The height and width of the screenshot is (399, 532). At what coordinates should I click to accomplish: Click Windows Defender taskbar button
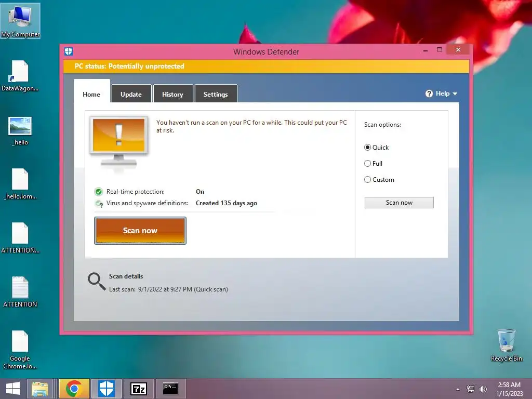click(106, 389)
